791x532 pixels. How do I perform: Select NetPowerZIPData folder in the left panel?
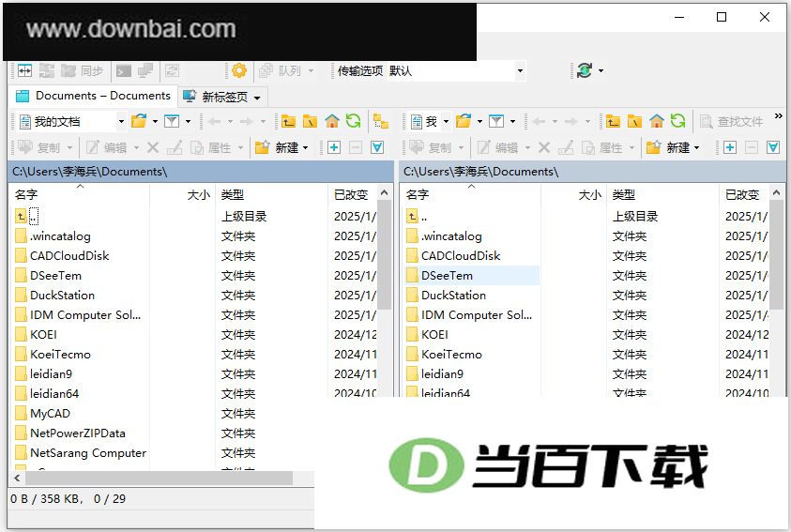(77, 433)
